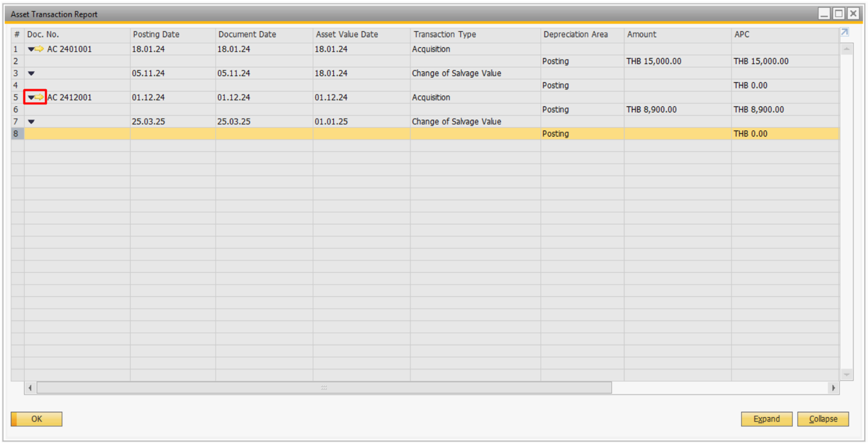Screen dimensions: 868x443
Task: Select posting date 25.03.25
Action: (x=148, y=121)
